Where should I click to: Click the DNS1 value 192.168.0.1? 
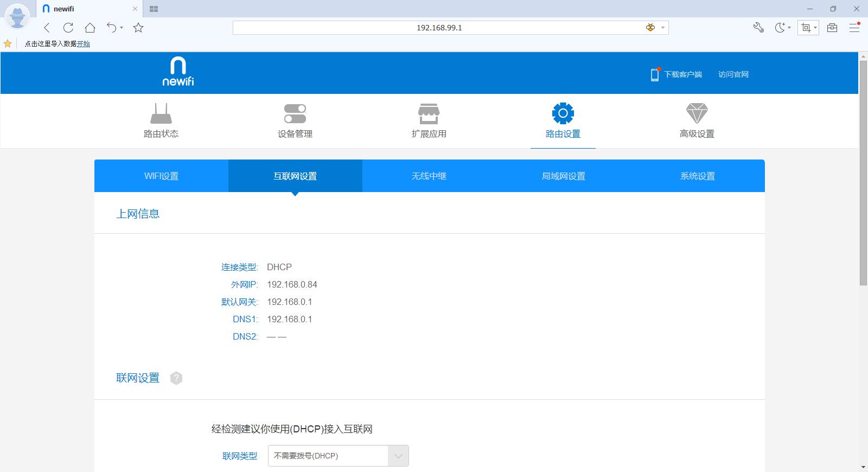pos(289,319)
